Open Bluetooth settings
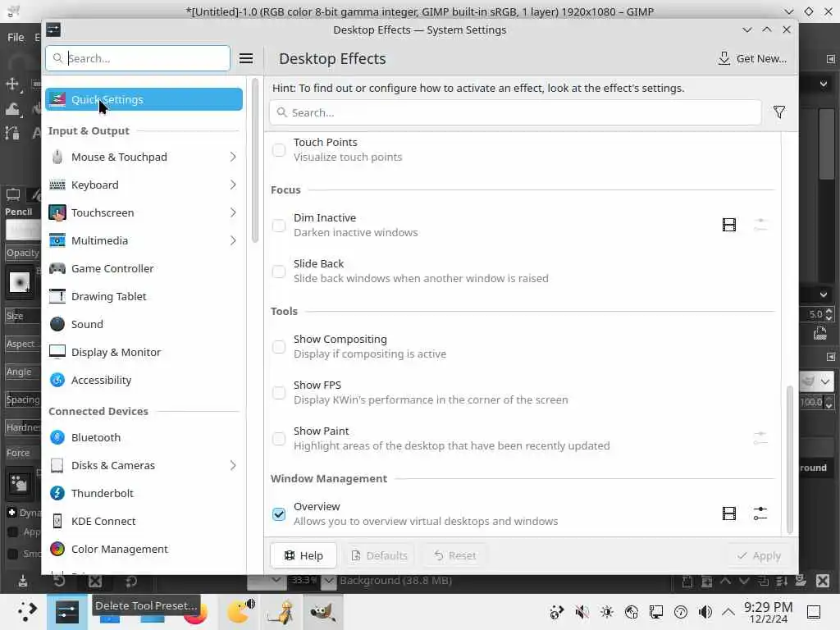Screen dimensions: 840x630 click(144, 438)
